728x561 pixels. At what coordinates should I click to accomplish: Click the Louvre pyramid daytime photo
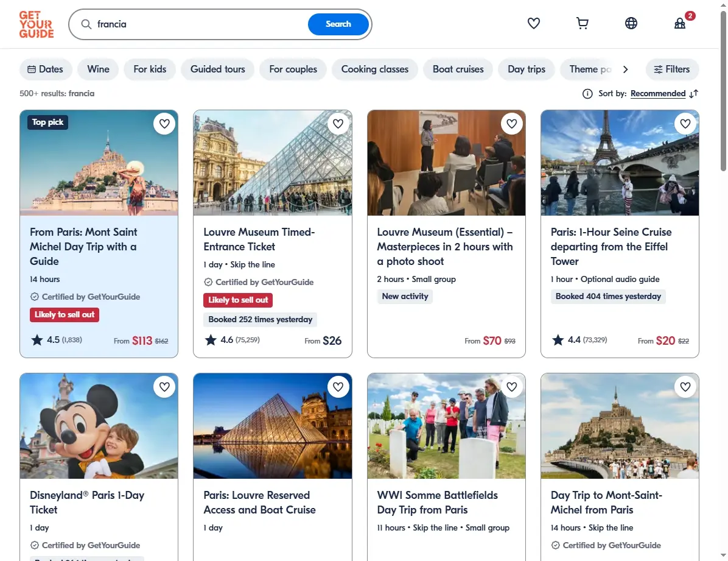pyautogui.click(x=273, y=163)
